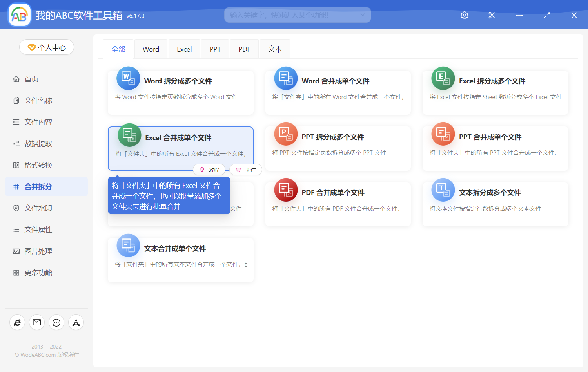The width and height of the screenshot is (588, 372).
Task: Toggle the 关注 favorite heart button
Action: point(246,170)
